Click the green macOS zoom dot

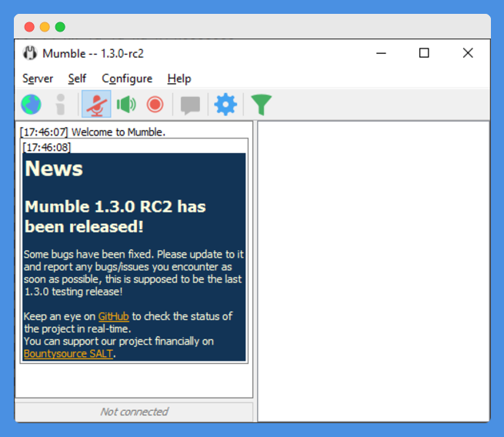point(60,27)
